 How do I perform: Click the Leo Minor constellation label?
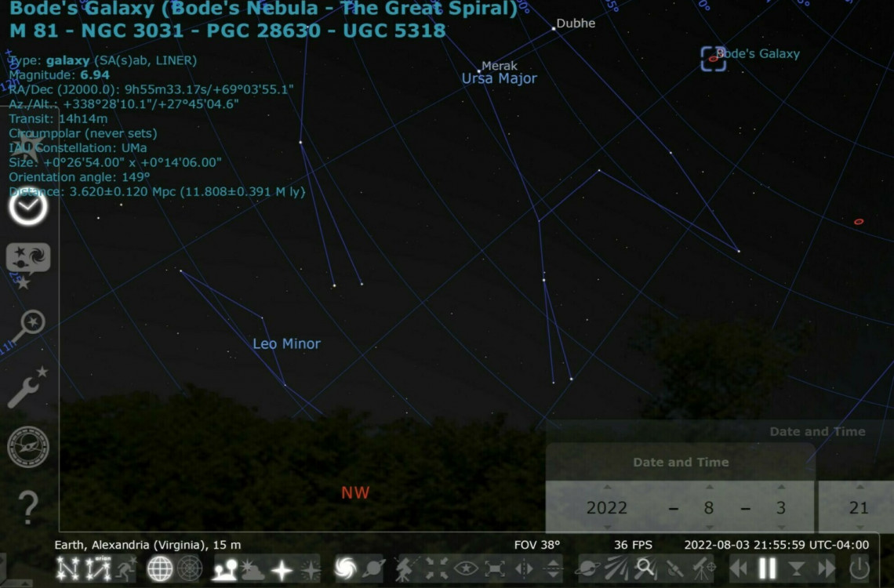point(287,343)
